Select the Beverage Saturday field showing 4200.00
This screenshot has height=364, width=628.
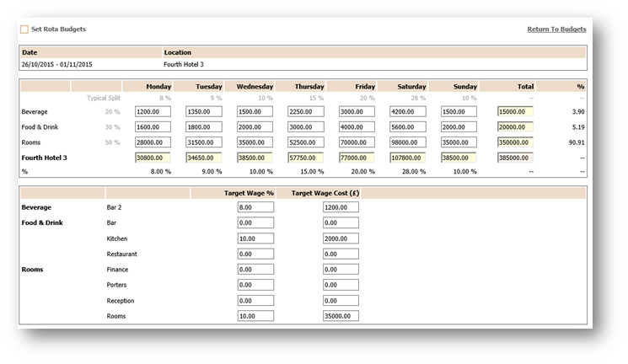pos(407,111)
